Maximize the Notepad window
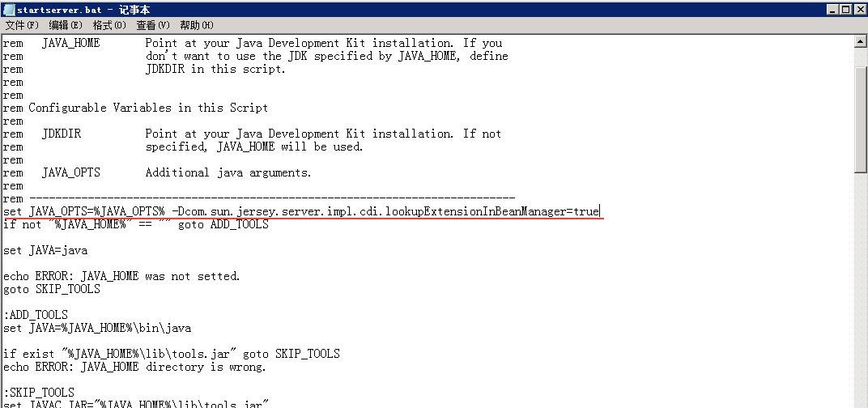Viewport: 868px width, 408px height. coord(846,10)
